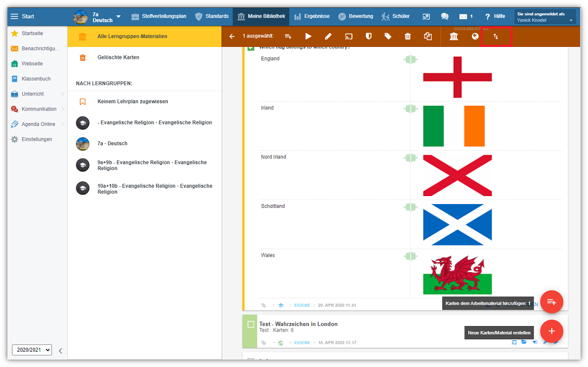Open Klassenbuch in the sidebar
This screenshot has height=367, width=588.
point(37,79)
